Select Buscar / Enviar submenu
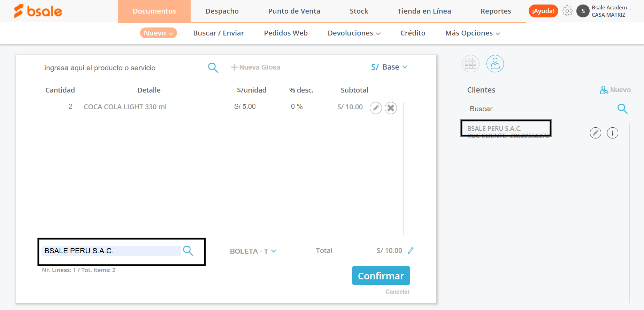The width and height of the screenshot is (644, 310). point(219,33)
